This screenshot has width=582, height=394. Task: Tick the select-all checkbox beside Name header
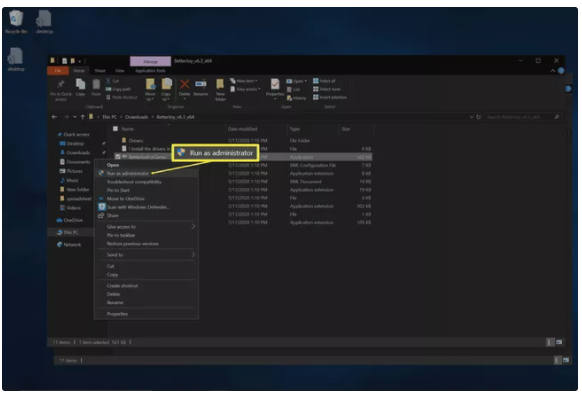pyautogui.click(x=115, y=129)
